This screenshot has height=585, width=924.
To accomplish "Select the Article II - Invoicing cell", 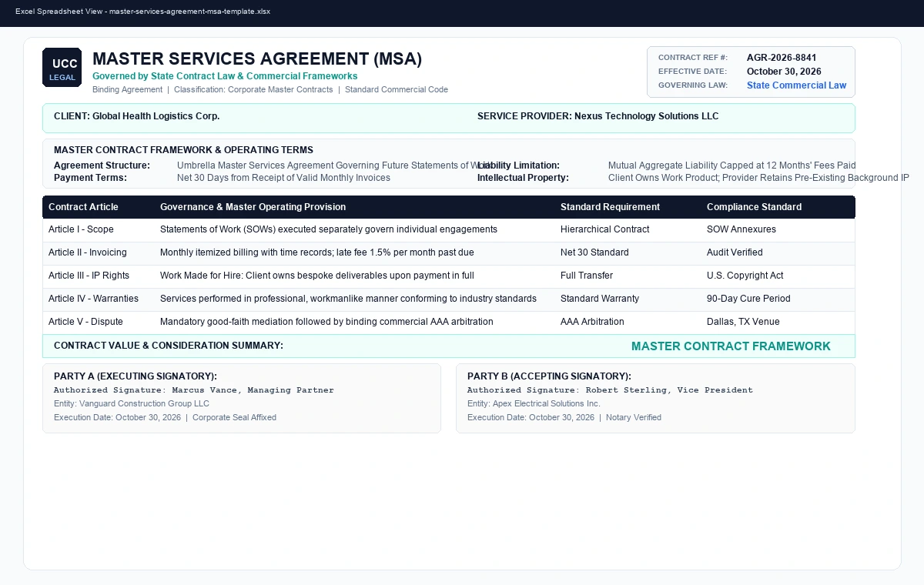I will pyautogui.click(x=87, y=252).
